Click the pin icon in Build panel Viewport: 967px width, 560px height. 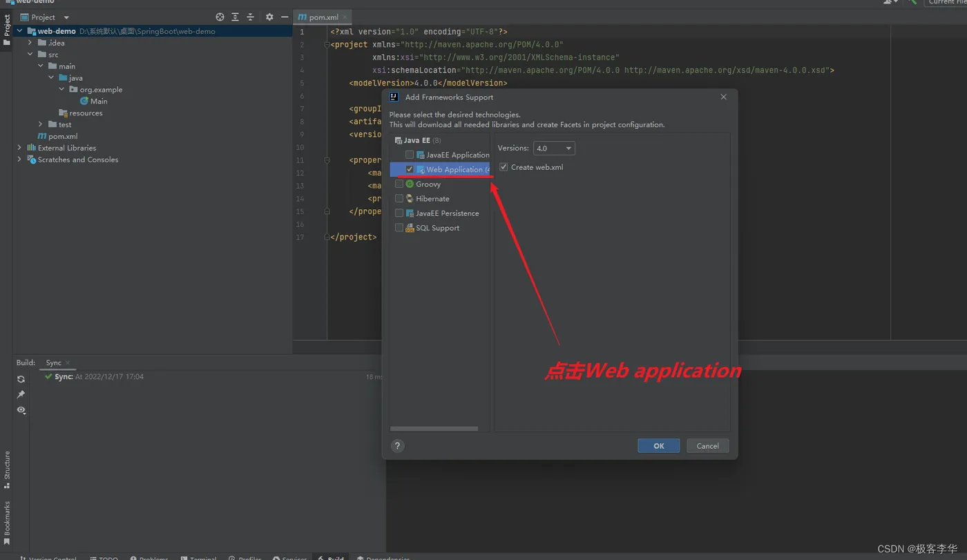click(x=21, y=394)
